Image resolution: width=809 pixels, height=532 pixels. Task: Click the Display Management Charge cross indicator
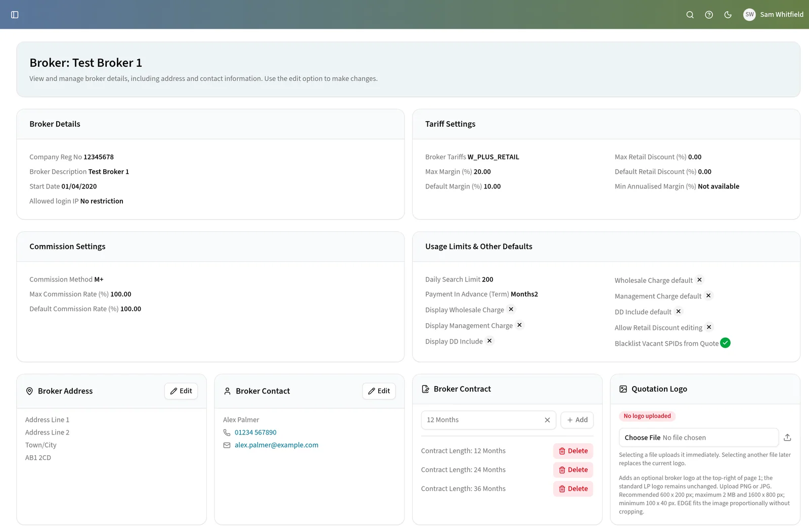519,325
